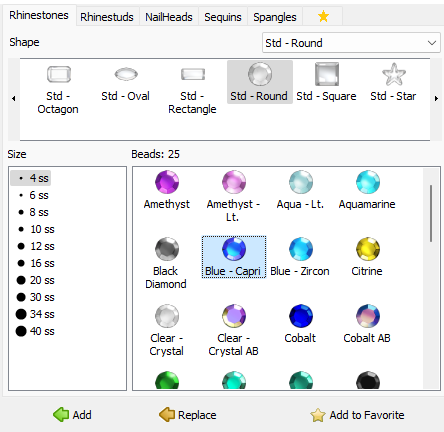Switch to the Rhinestones tab
The image size is (444, 432).
tap(39, 15)
